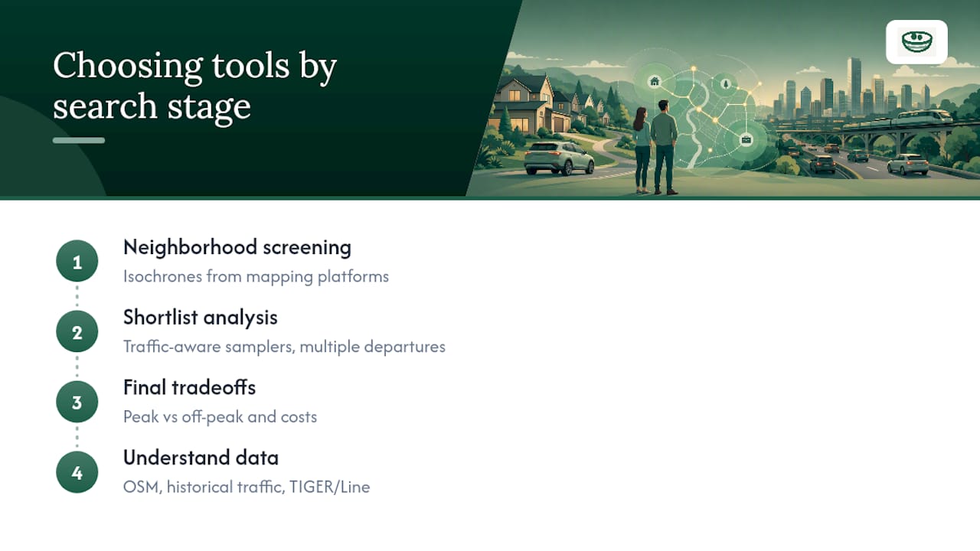
Task: Select the step 3 numbered circle
Action: point(77,403)
